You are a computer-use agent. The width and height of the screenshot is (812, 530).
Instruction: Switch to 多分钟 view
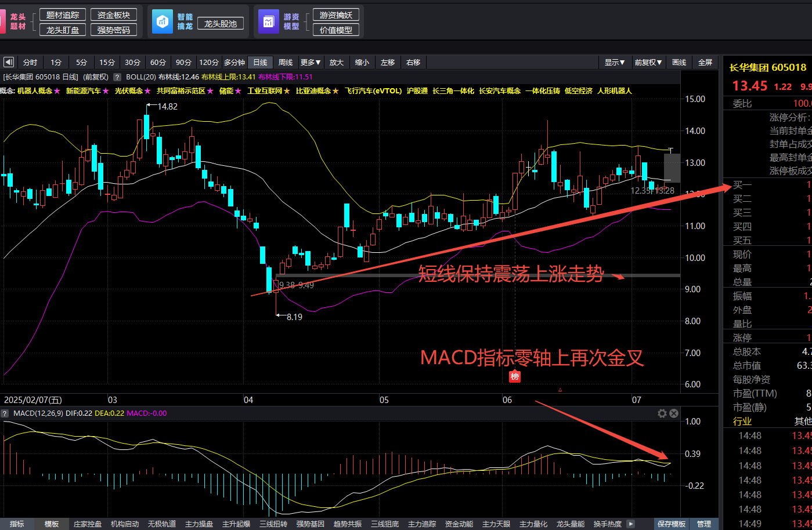pyautogui.click(x=234, y=63)
